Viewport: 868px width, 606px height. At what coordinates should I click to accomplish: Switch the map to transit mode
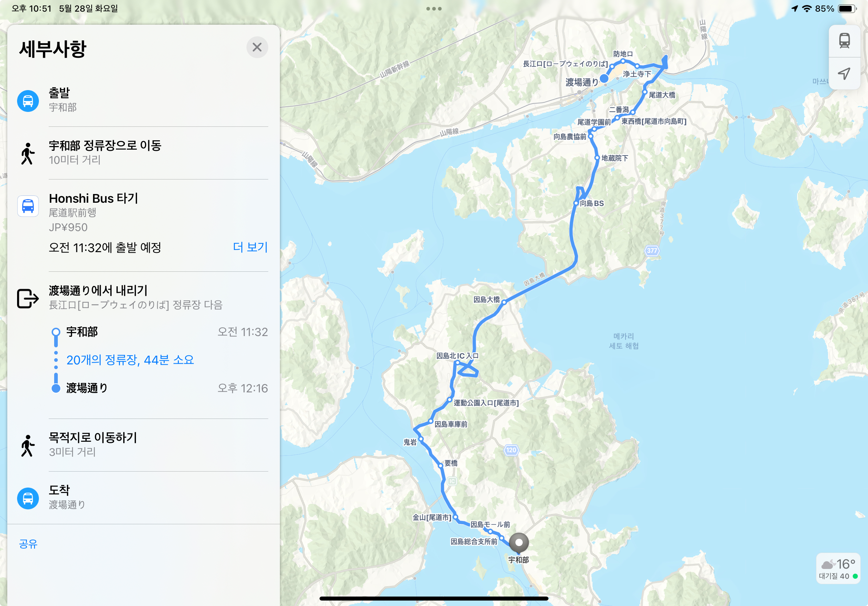coord(844,41)
